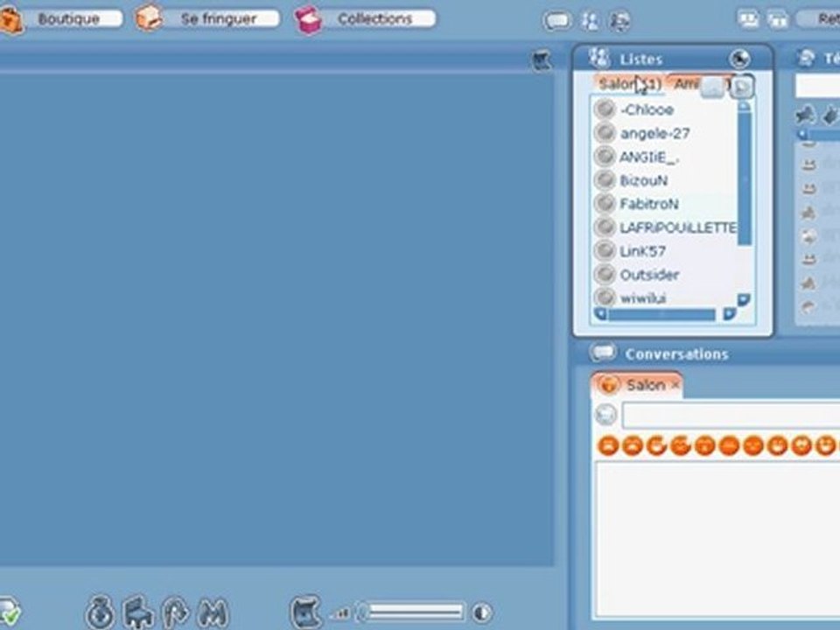Insert the fourth orange smiley
The image size is (840, 630).
[681, 445]
